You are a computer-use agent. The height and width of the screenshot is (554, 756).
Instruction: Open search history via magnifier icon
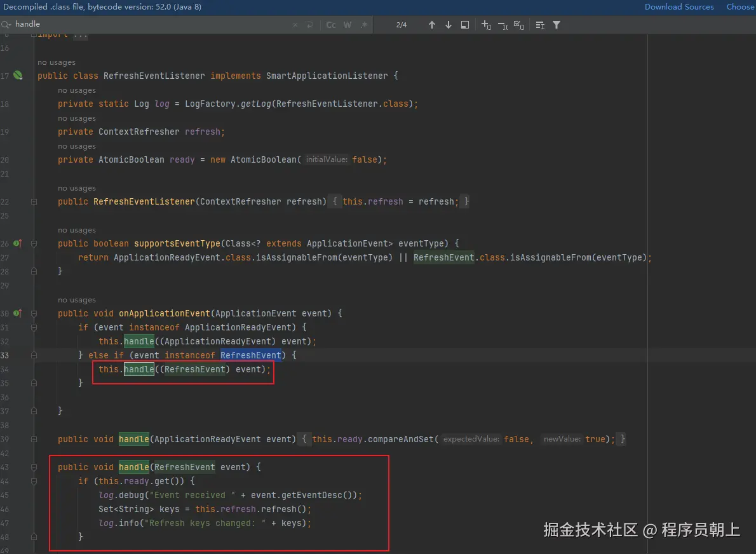coord(6,24)
